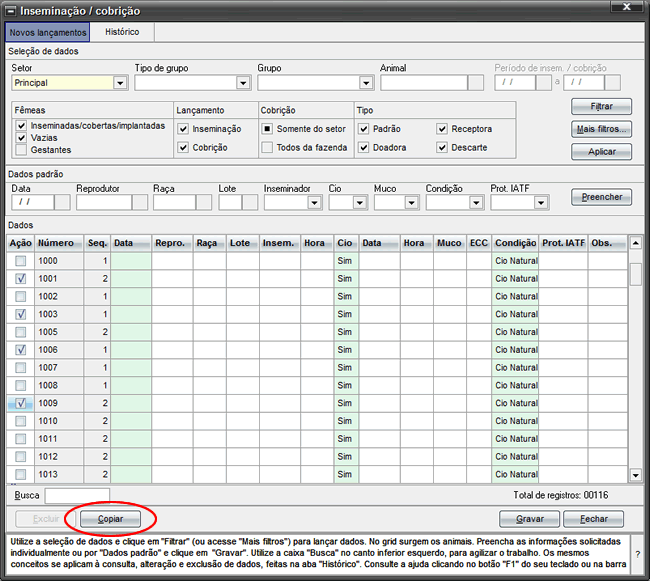Image resolution: width=650 pixels, height=581 pixels.
Task: Click the Filtrar button
Action: tap(601, 107)
